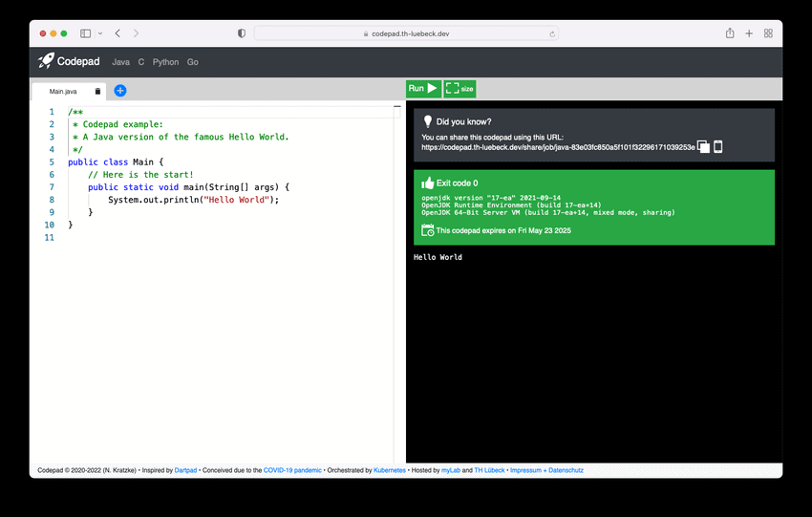Toggle fullscreen with the size button
This screenshot has width=812, height=517.
(x=459, y=89)
